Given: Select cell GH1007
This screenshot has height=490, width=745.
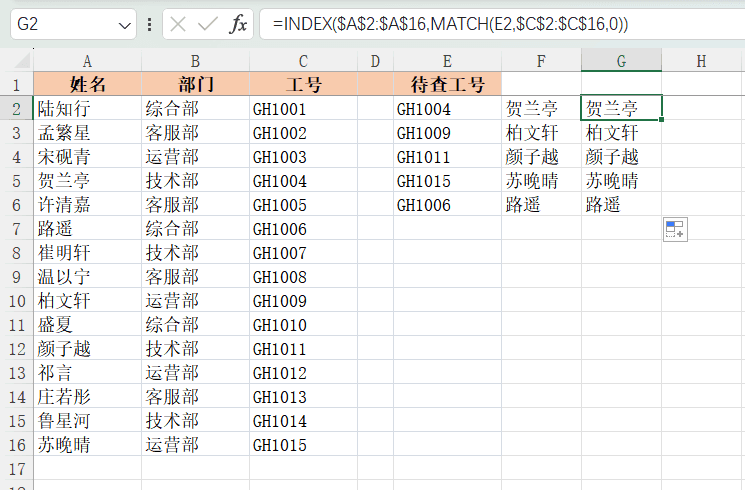Looking at the screenshot, I should [303, 252].
